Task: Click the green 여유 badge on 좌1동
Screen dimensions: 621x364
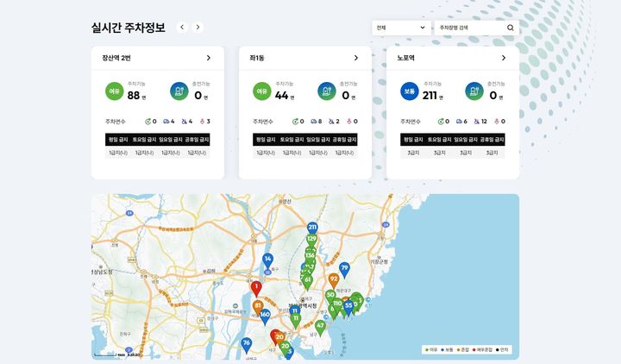Action: [262, 91]
